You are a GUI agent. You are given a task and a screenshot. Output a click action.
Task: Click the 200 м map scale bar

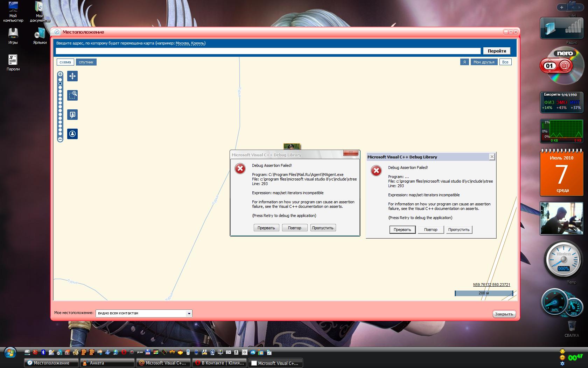pyautogui.click(x=484, y=293)
